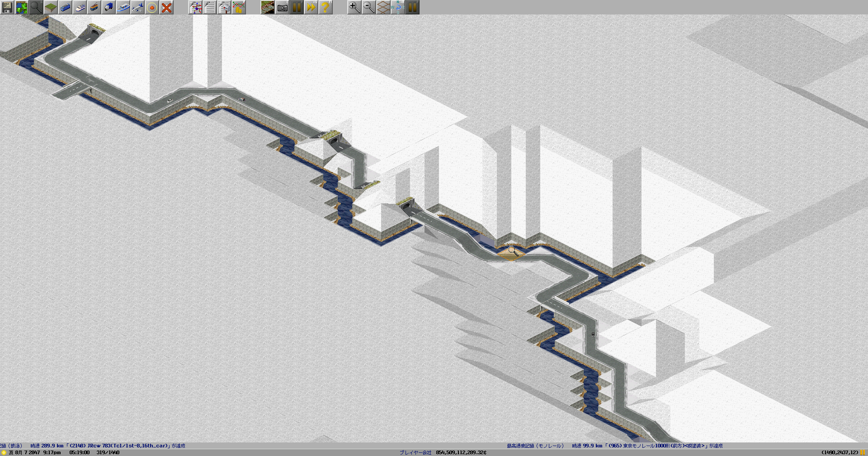Toggle the grid display
The image size is (868, 456).
click(x=383, y=7)
